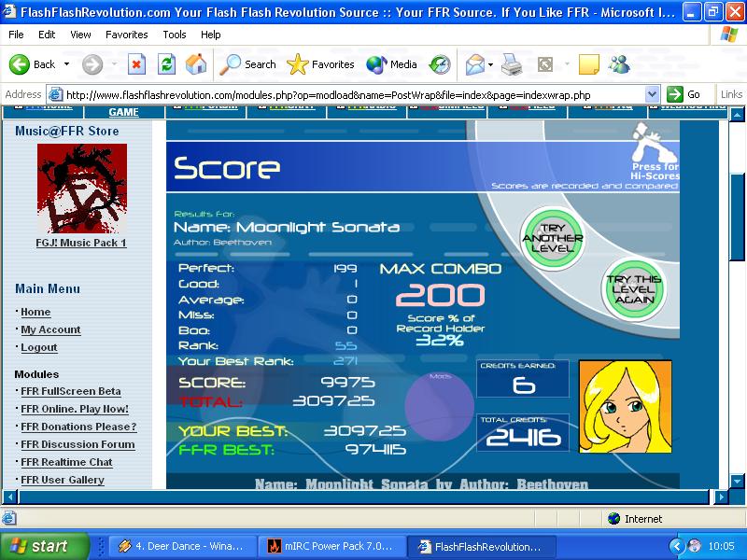
Task: Click the GAME navigation tab
Action: tap(124, 112)
